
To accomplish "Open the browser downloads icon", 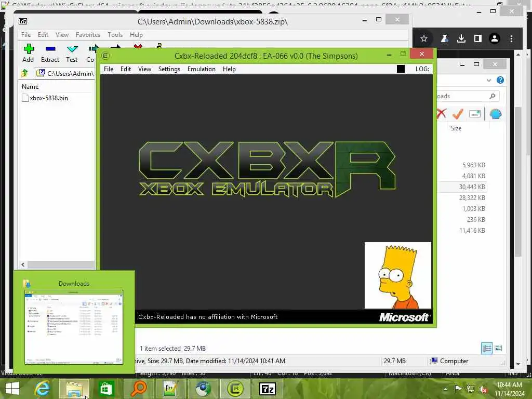I will pos(461,38).
